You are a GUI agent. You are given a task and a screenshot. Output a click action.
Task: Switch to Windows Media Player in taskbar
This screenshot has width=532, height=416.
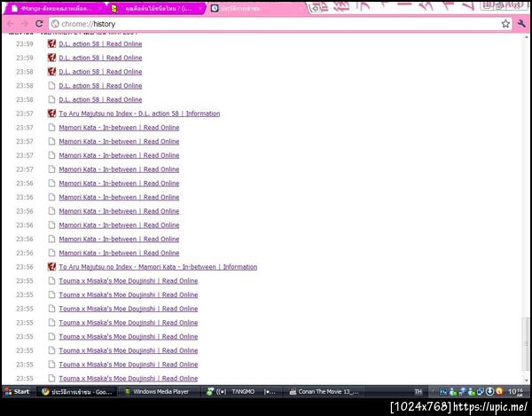coord(159,392)
